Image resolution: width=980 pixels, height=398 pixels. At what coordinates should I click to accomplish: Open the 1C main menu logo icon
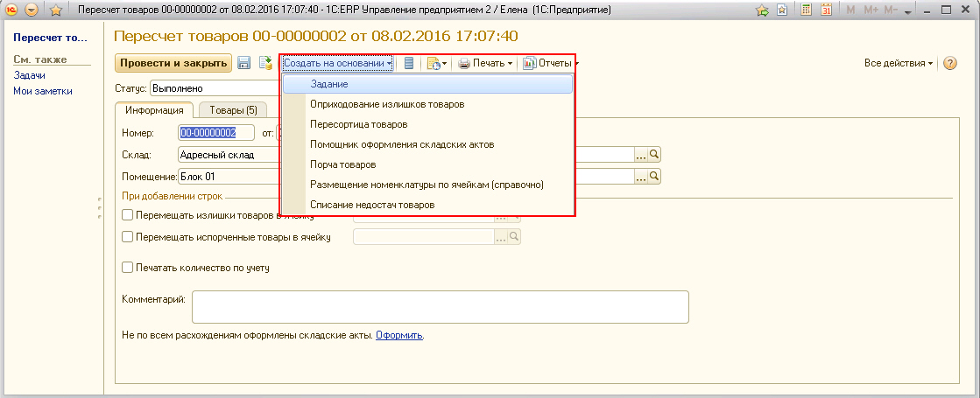coord(12,10)
